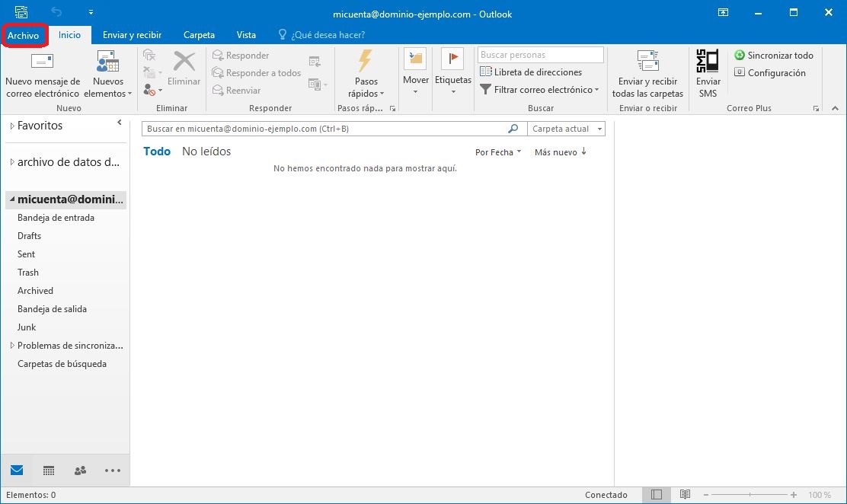Viewport: 847px width, 504px height.
Task: Click the reply with meeting icon
Action: tap(315, 62)
